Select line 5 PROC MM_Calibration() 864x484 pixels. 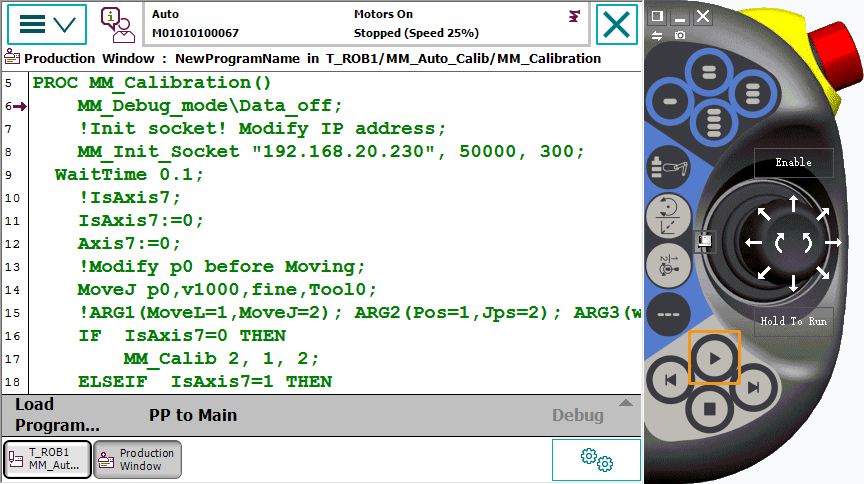coord(152,83)
